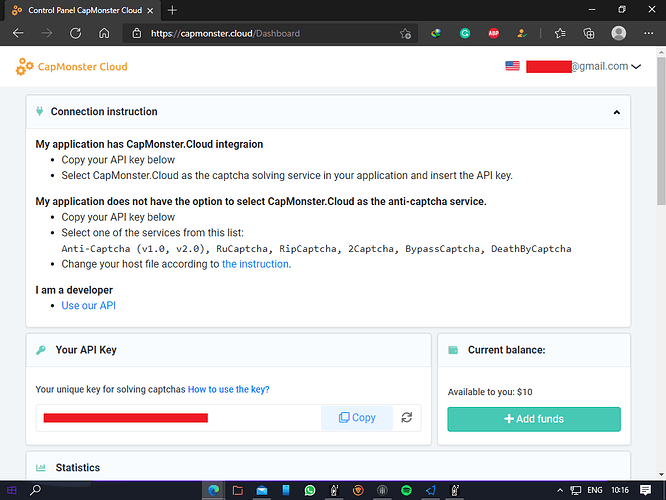Click the Your API Key heading
Viewport: 666px width, 500px height.
(x=86, y=350)
